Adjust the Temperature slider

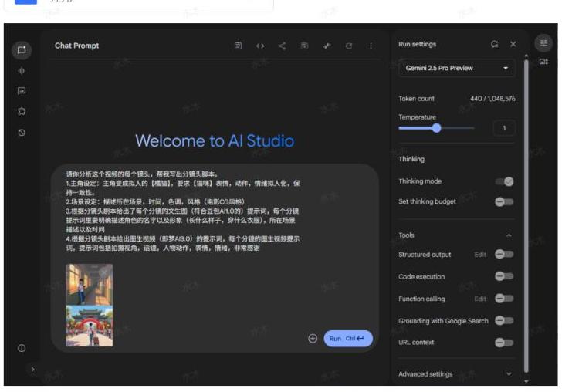(x=436, y=128)
